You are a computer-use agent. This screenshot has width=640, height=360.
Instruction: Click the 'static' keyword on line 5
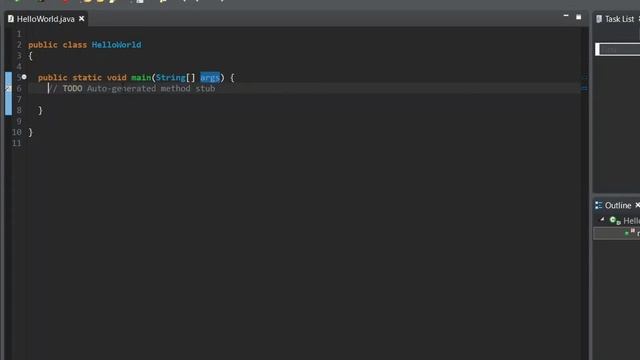[87, 77]
